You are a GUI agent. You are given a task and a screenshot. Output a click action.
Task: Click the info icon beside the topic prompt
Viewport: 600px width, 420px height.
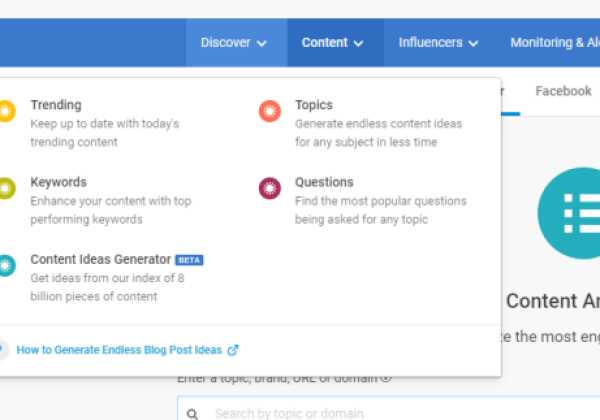click(x=386, y=378)
